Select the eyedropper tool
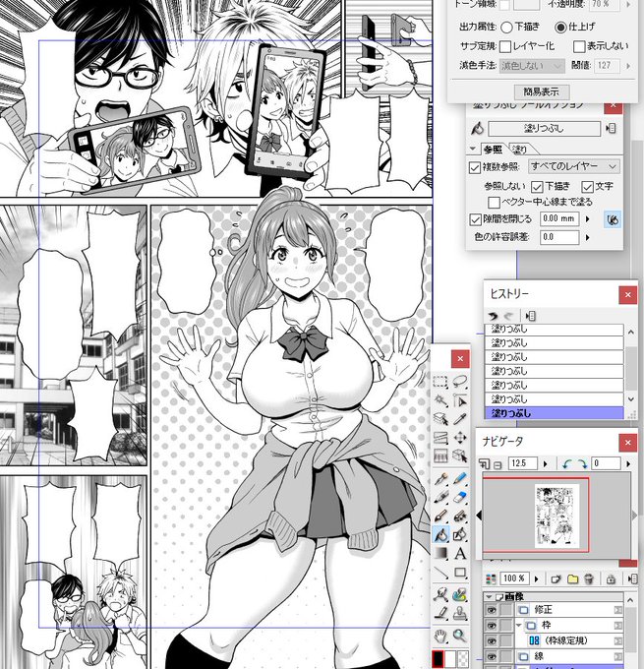This screenshot has width=644, height=669. point(459,419)
